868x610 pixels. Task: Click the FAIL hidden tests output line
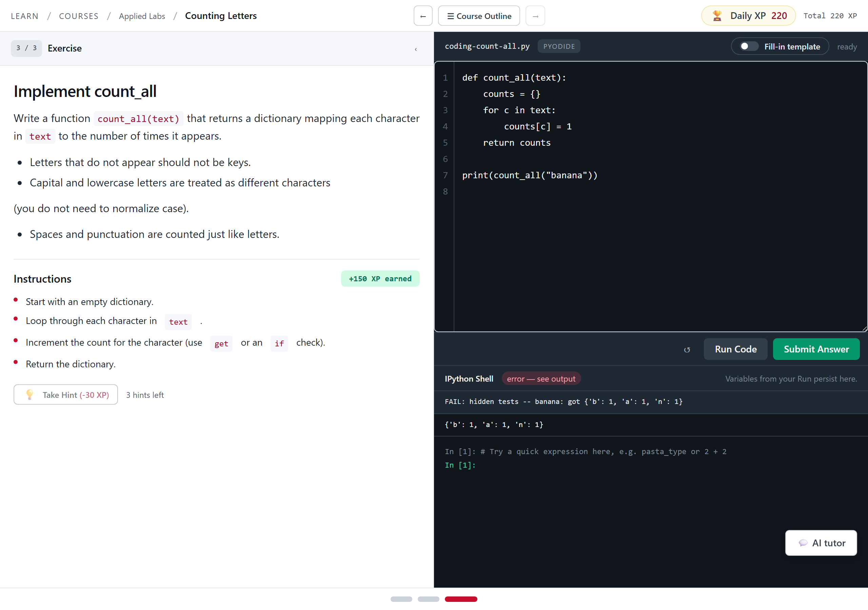(x=563, y=401)
